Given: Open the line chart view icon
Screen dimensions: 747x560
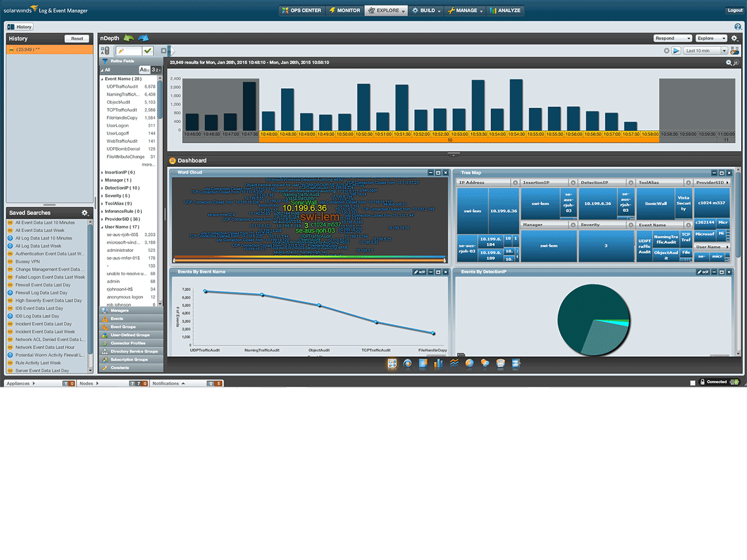Looking at the screenshot, I should point(454,363).
